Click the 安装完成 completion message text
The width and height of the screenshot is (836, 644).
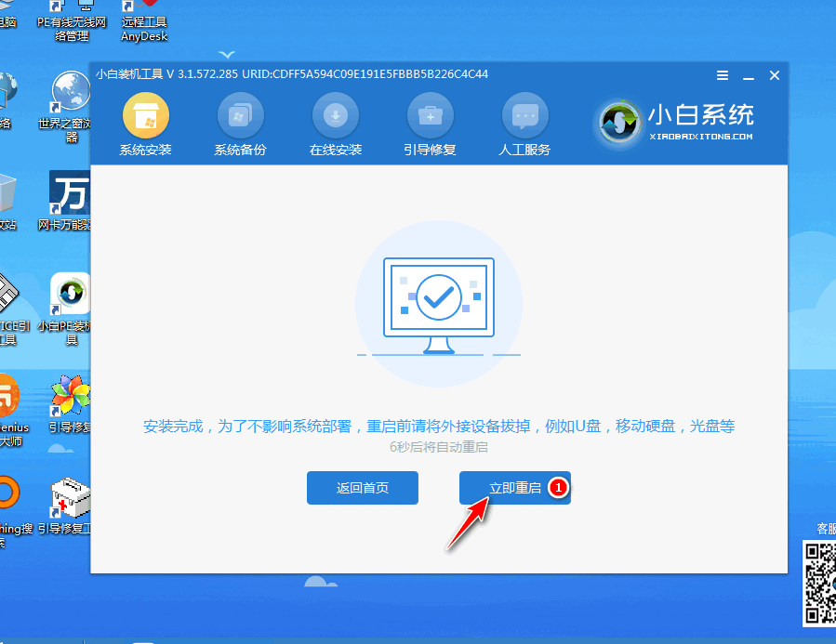pos(439,427)
